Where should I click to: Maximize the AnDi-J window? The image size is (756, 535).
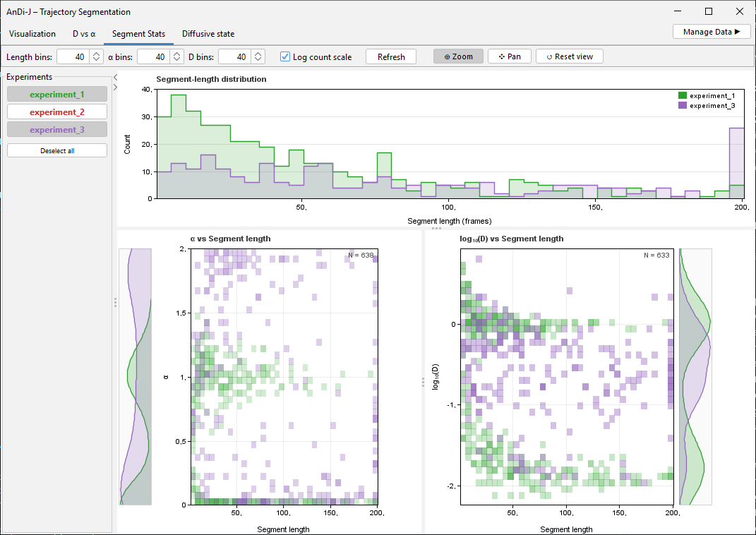click(x=709, y=11)
